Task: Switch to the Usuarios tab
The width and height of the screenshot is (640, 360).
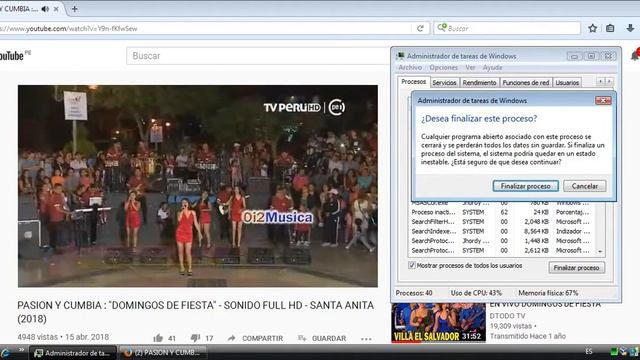Action: coord(567,82)
